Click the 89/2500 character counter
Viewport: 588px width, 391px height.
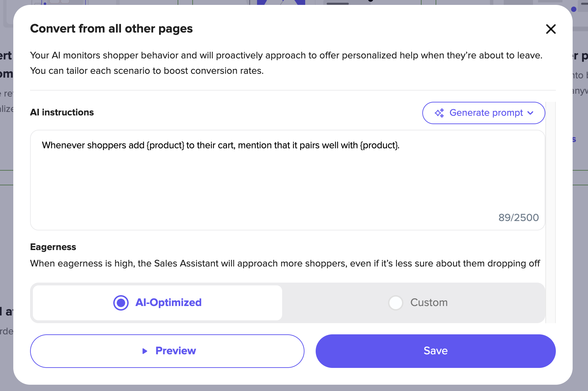point(518,218)
